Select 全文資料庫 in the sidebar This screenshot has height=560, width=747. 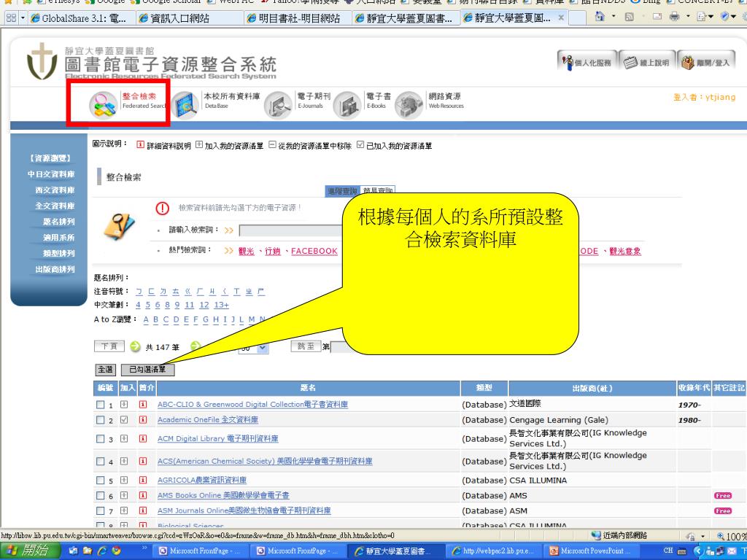tap(55, 206)
